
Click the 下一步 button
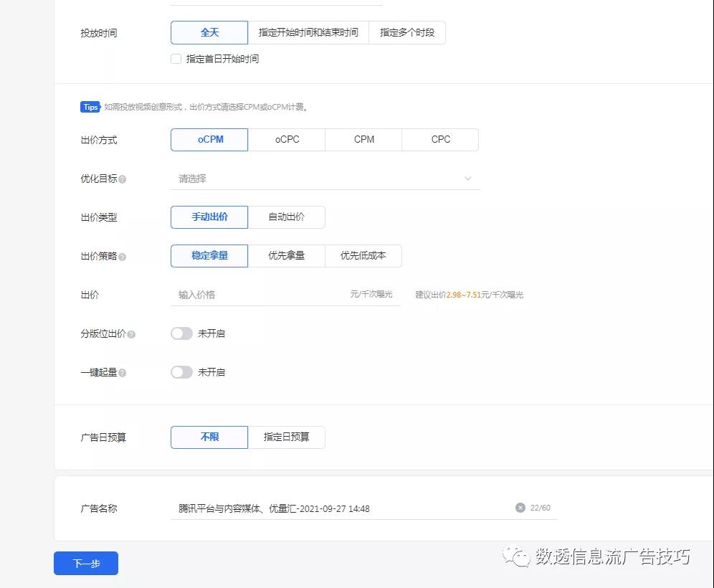86,564
